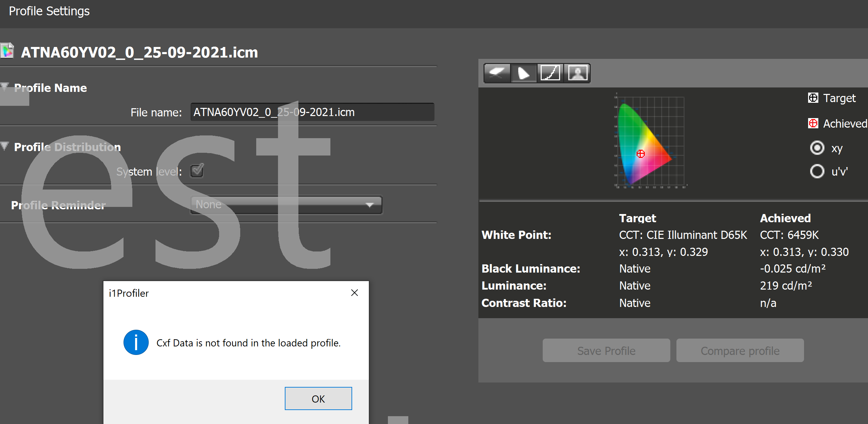Open the portrait image preview icon

pos(577,73)
